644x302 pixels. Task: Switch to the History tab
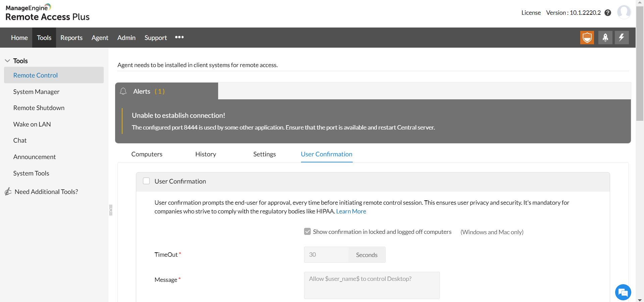point(205,154)
